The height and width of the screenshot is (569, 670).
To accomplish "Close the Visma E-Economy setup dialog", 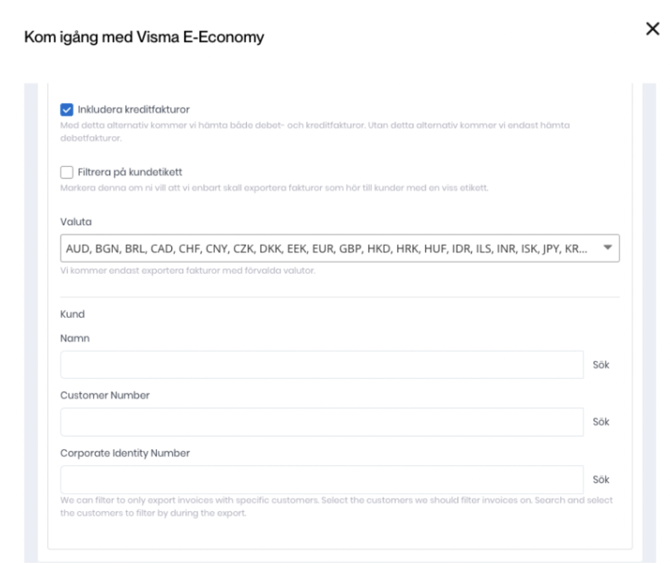I will pyautogui.click(x=652, y=32).
